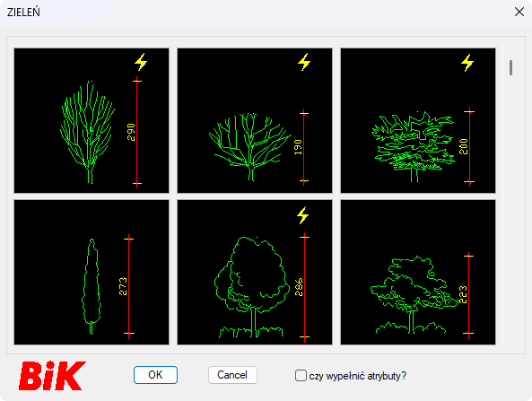532x401 pixels.
Task: Click the lightning bolt icon on the 190 tree
Action: 304,62
